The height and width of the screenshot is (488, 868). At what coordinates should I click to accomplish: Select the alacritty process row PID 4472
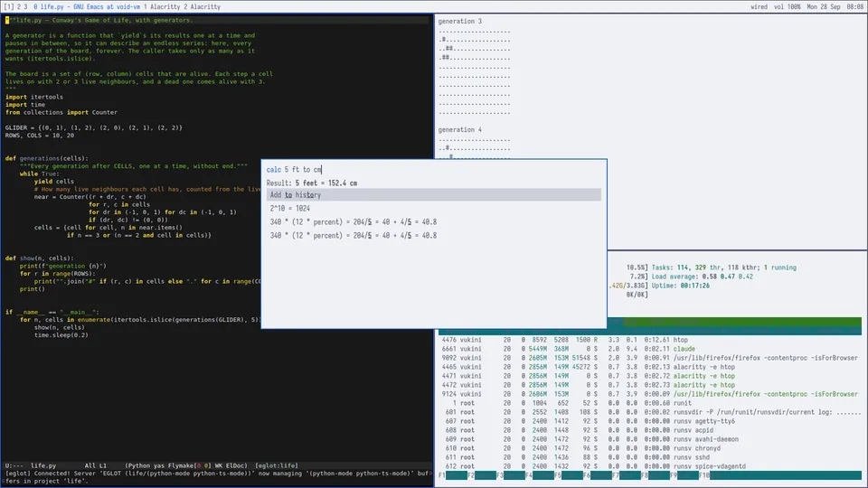click(650, 385)
